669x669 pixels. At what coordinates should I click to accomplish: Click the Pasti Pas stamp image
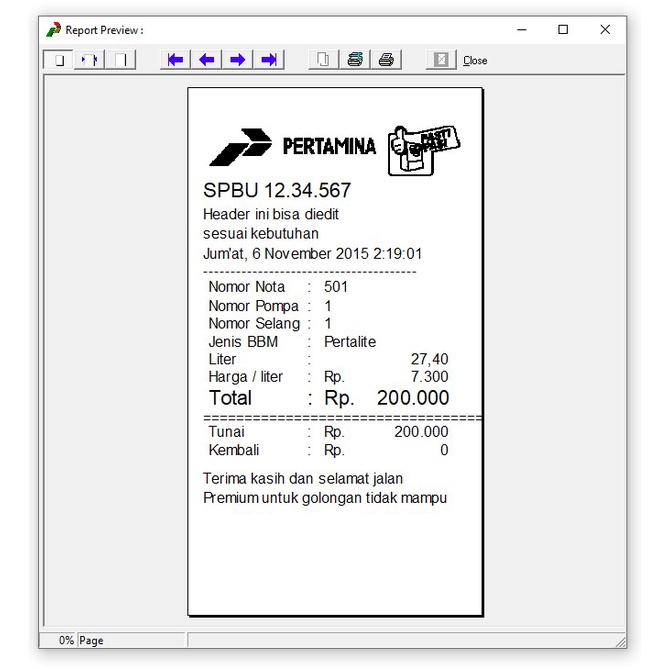point(424,150)
